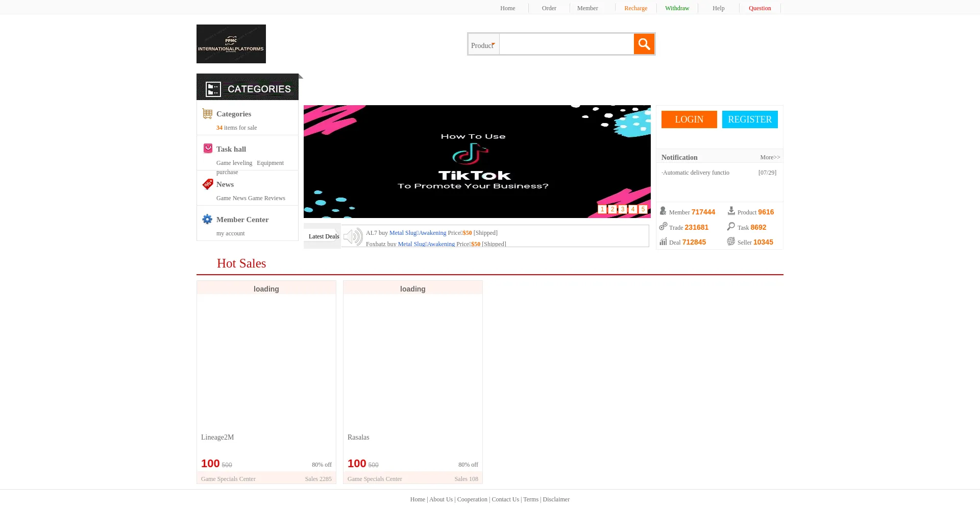This screenshot has height=507, width=980.
Task: Focus the search text field
Action: (x=567, y=44)
